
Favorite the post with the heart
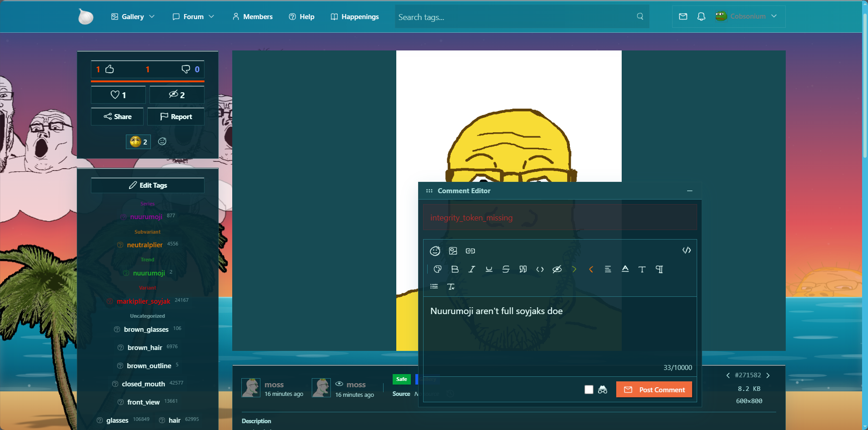pos(118,95)
